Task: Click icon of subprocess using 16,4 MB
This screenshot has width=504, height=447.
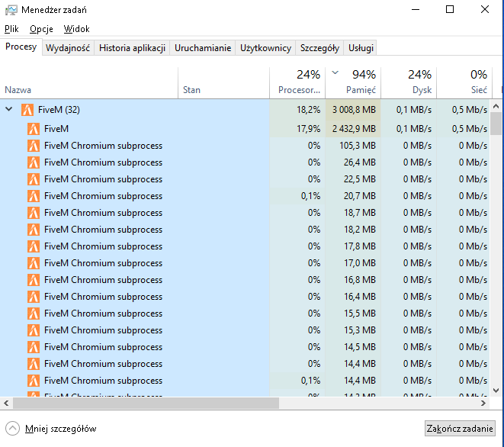Action: 34,297
